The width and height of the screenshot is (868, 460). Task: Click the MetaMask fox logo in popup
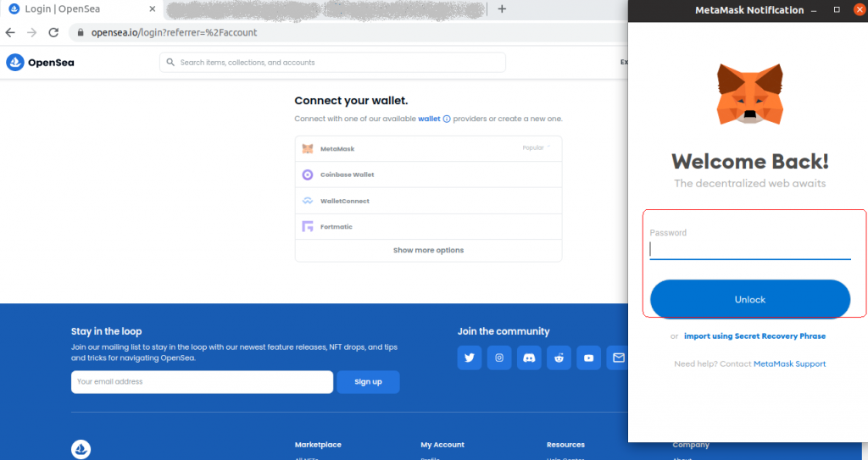click(x=750, y=94)
